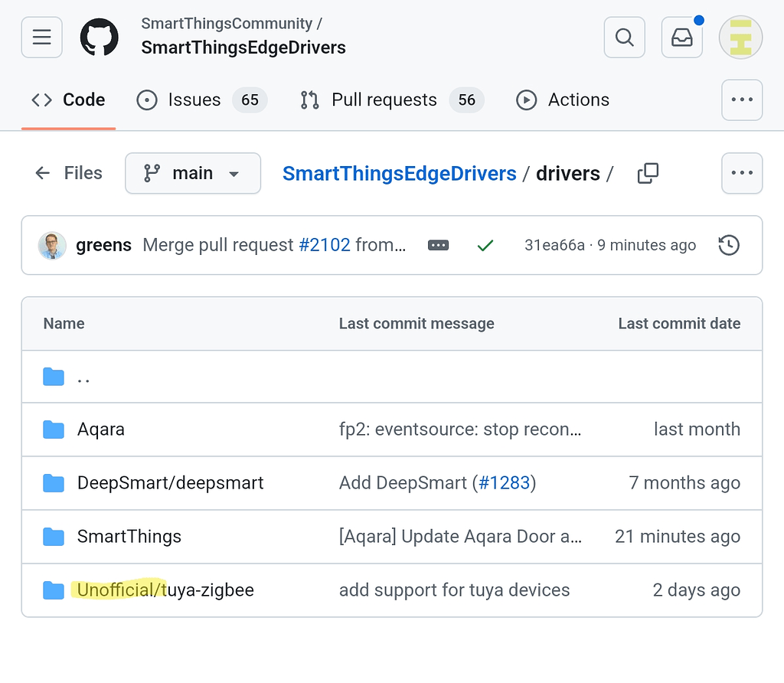This screenshot has width=784, height=683.
Task: Open the GitHub notifications inbox icon
Action: click(x=681, y=37)
